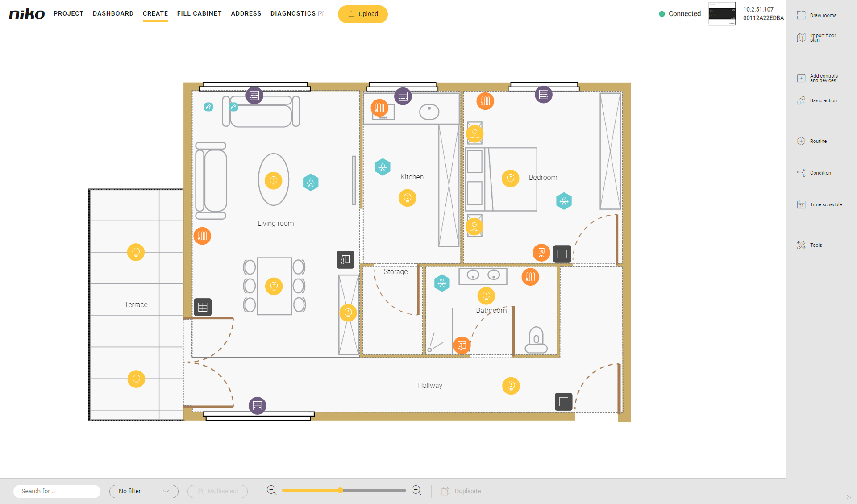Viewport: 857px width, 504px height.
Task: Select the Bedroom heating radiator icon
Action: tap(485, 101)
